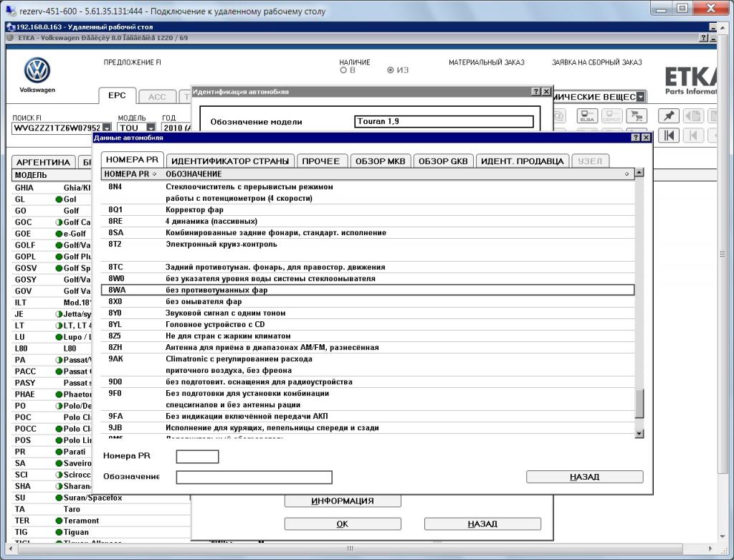Open the ОБЗОР GKB tab
The height and width of the screenshot is (560, 734).
443,161
